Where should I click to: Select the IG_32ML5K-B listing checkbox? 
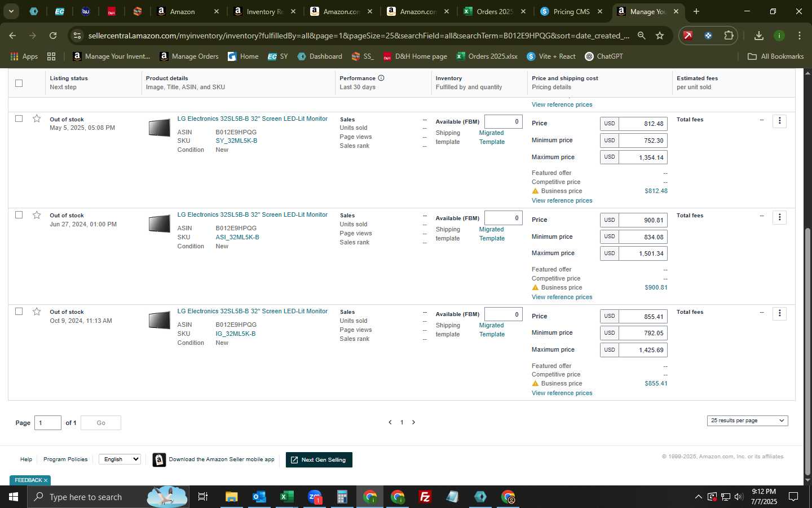[x=19, y=312]
